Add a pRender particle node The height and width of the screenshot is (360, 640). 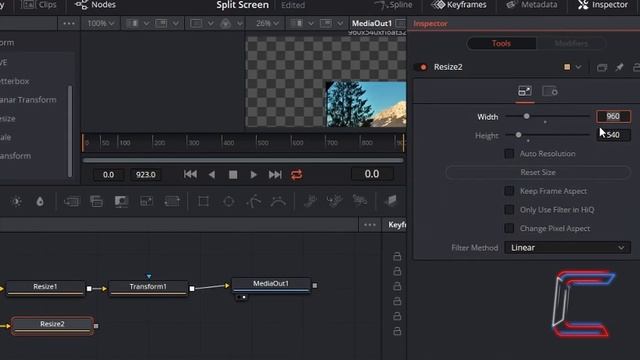point(360,201)
